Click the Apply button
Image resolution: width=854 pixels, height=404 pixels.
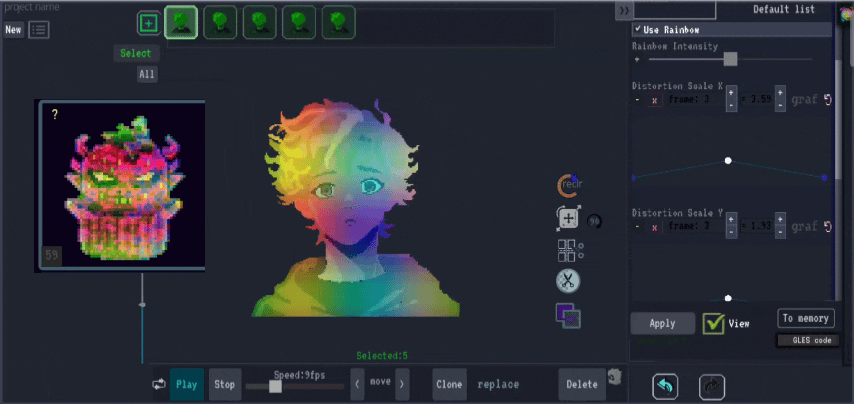click(663, 323)
